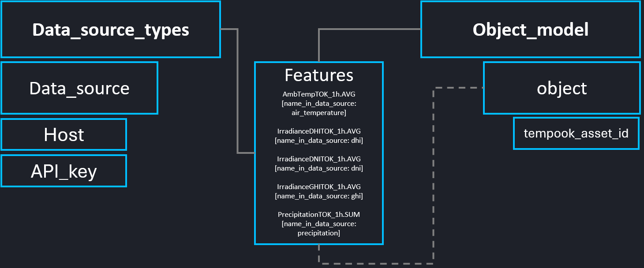Screen dimensions: 644x268
Task: Click the air_temperature data source name
Action: pos(318,113)
